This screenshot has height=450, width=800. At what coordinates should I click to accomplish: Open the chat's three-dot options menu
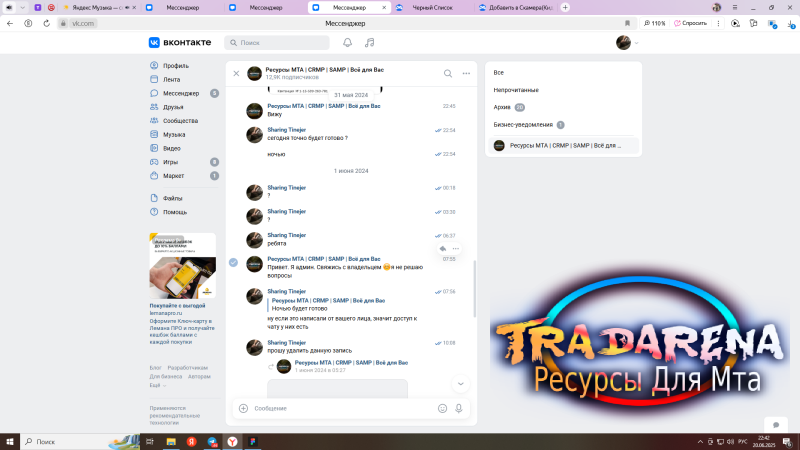pyautogui.click(x=466, y=73)
